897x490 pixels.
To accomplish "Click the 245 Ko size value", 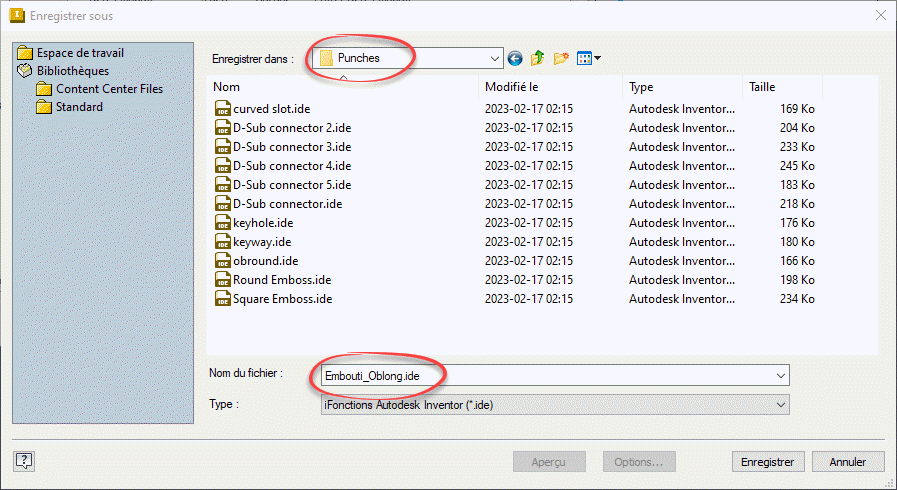I will [x=797, y=166].
